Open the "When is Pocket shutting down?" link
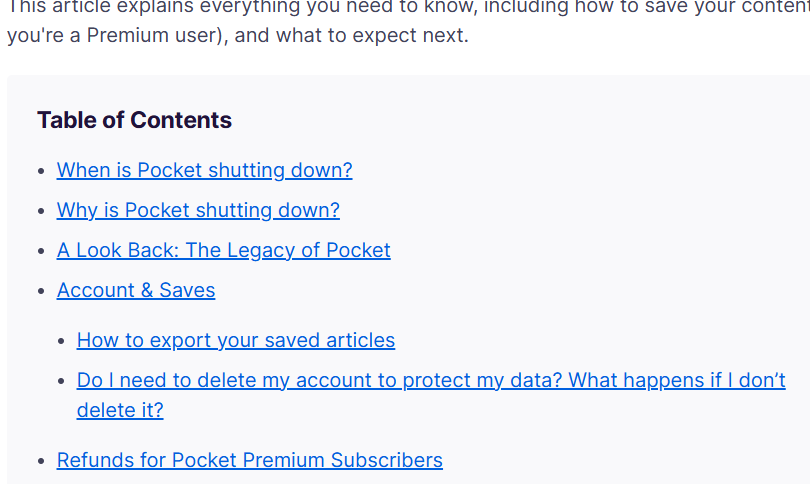Screen dimensions: 810x484 pyautogui.click(x=205, y=170)
